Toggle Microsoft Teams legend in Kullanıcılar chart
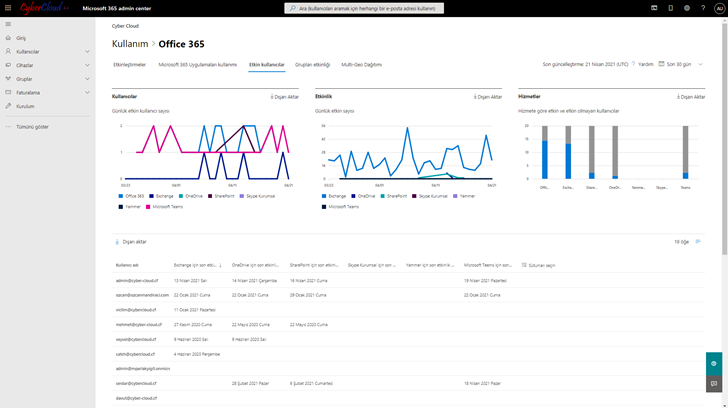 [x=164, y=207]
